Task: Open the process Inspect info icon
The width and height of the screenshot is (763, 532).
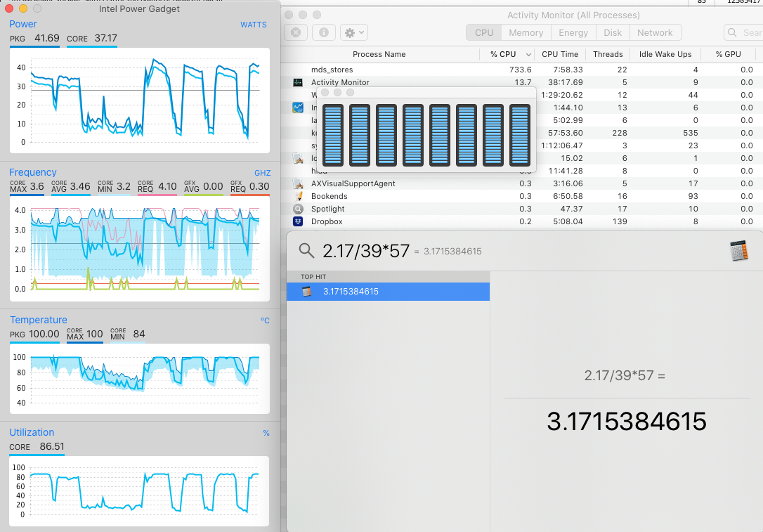Action: pyautogui.click(x=324, y=32)
